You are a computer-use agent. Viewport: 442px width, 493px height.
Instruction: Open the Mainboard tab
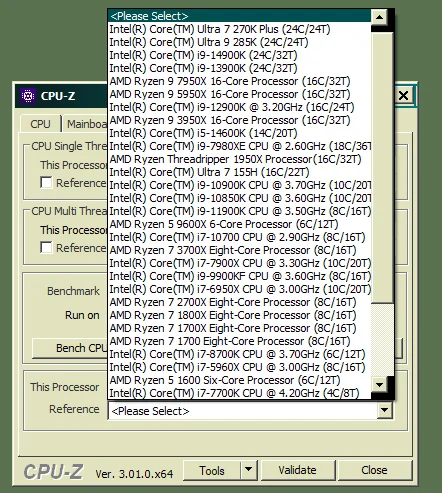[85, 124]
